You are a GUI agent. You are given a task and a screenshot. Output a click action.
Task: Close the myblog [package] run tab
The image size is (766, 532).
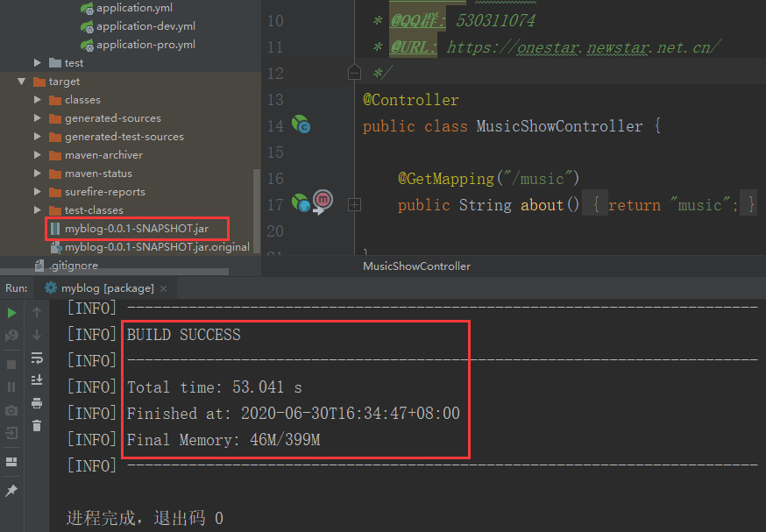[164, 288]
